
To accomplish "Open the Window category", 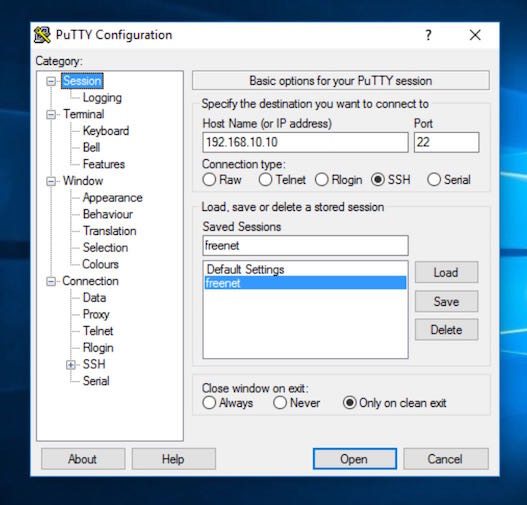I will pyautogui.click(x=83, y=181).
